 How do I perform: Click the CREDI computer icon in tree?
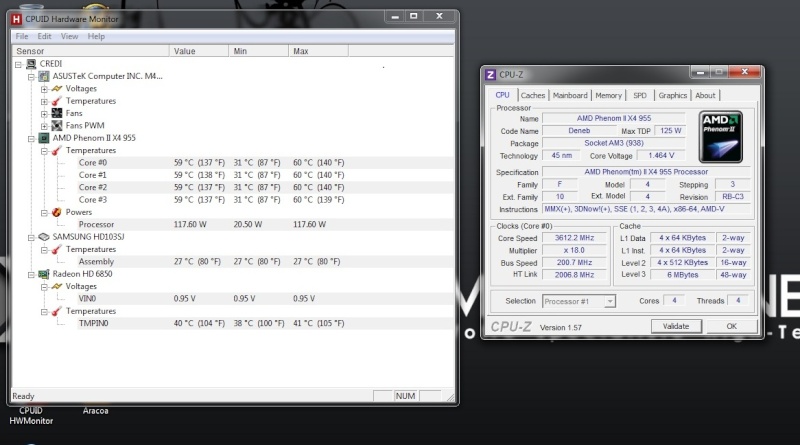tap(31, 64)
